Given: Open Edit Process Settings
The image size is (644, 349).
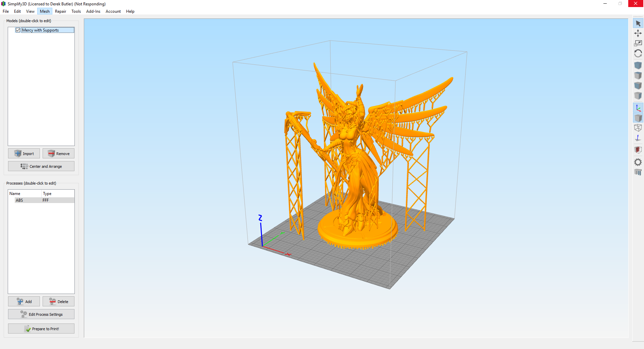Looking at the screenshot, I should pyautogui.click(x=41, y=314).
